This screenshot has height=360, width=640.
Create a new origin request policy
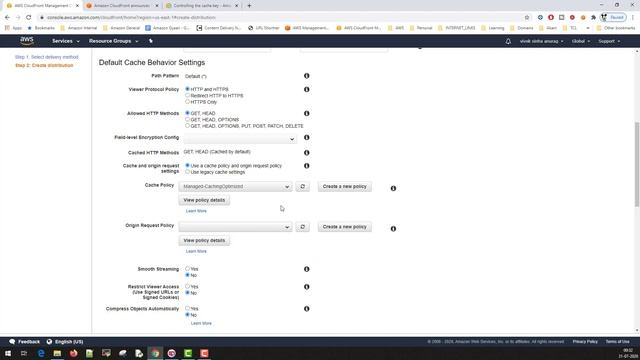pos(344,227)
